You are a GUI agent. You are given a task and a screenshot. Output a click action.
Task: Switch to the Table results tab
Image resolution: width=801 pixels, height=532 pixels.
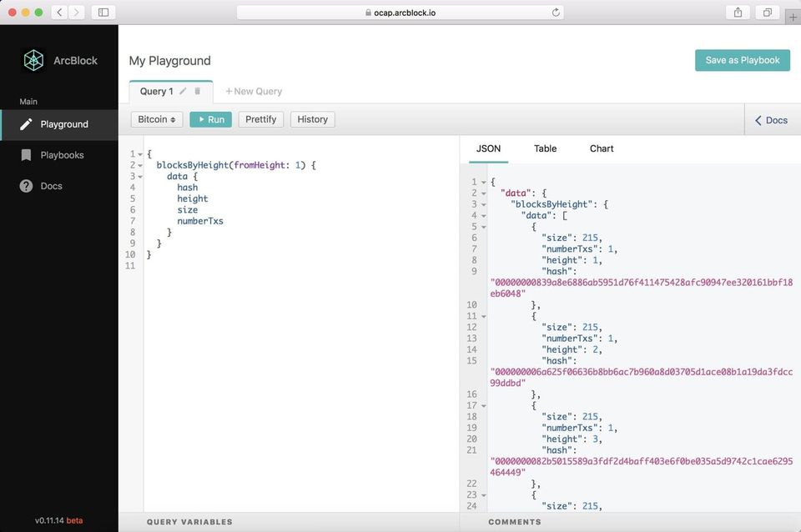[545, 148]
